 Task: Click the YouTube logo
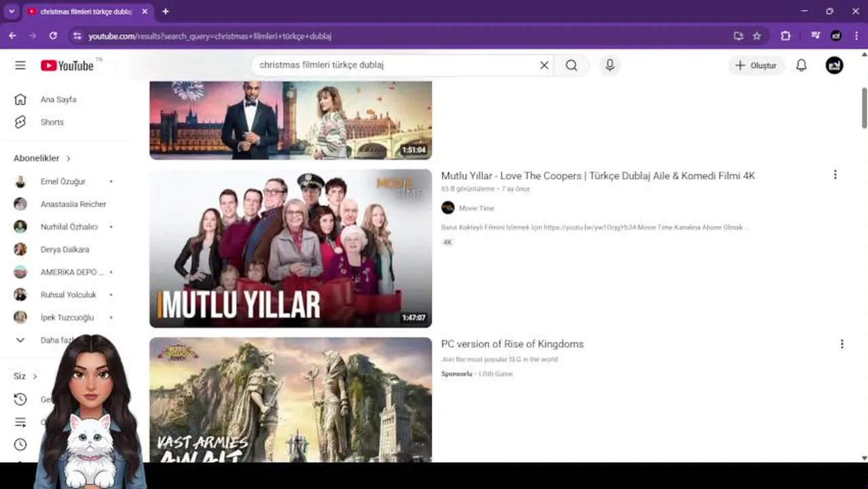67,65
